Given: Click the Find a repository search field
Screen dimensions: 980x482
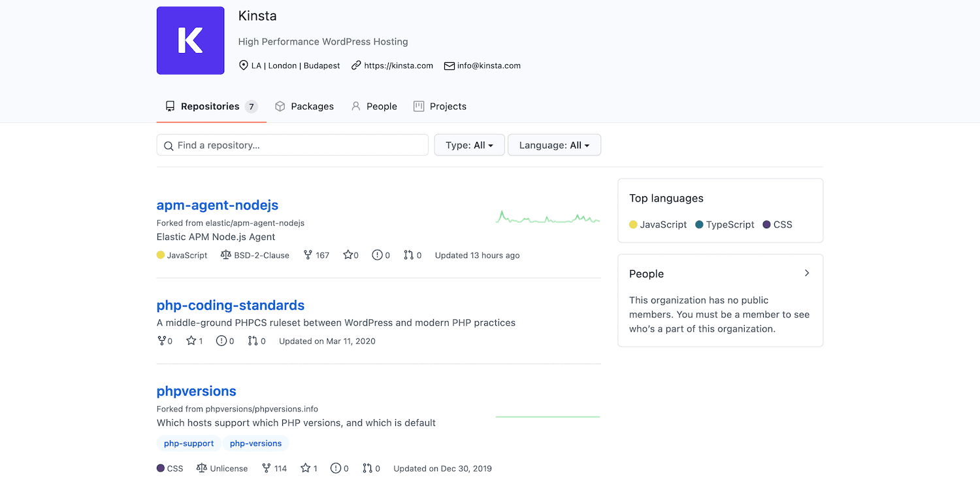Looking at the screenshot, I should [292, 145].
